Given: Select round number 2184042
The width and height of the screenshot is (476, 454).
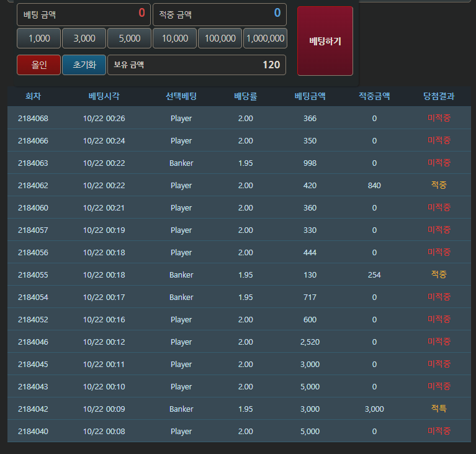Looking at the screenshot, I should 33,409.
